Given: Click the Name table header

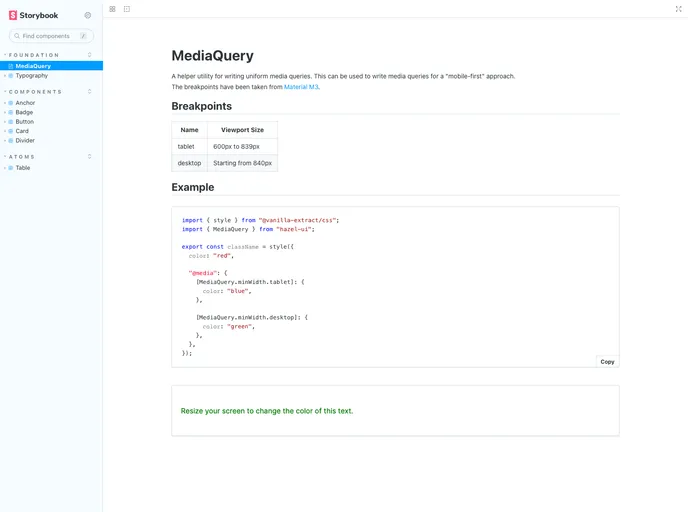Looking at the screenshot, I should coord(189,130).
